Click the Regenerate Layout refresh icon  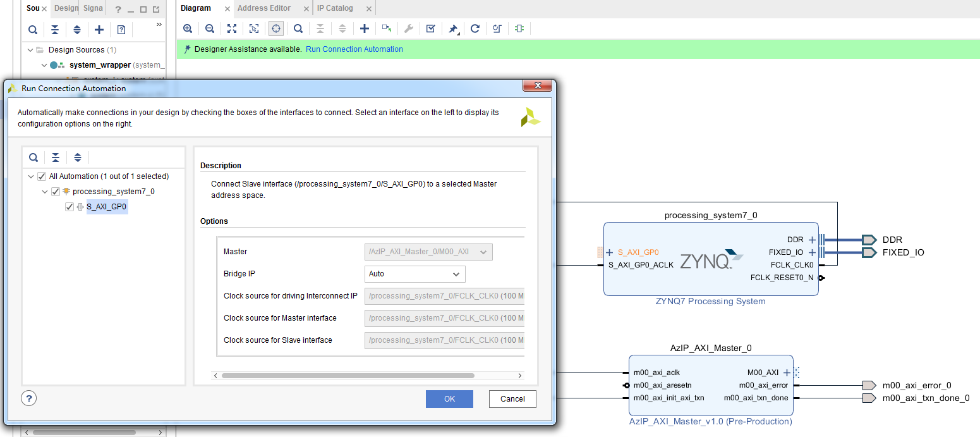(475, 28)
